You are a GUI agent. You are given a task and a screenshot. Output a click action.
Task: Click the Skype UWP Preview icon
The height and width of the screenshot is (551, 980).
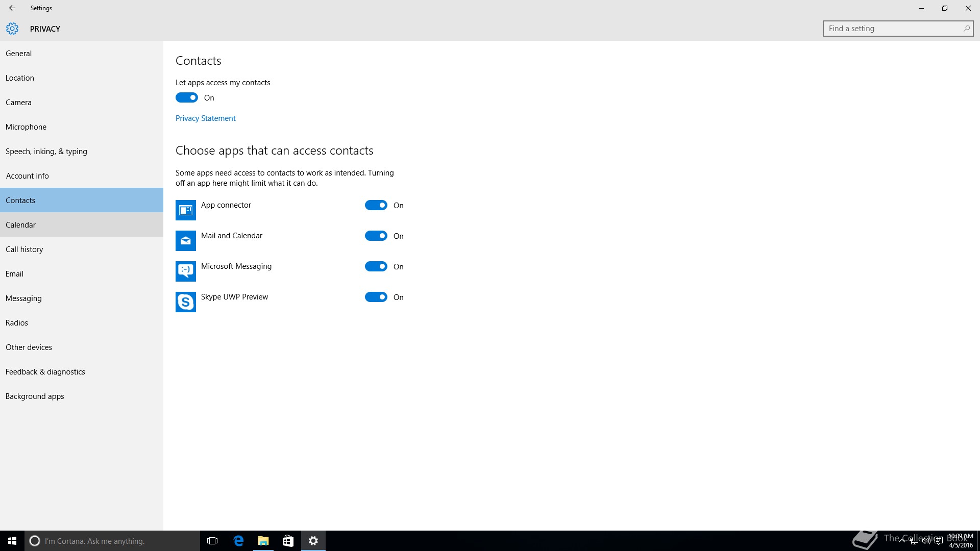[x=186, y=302]
